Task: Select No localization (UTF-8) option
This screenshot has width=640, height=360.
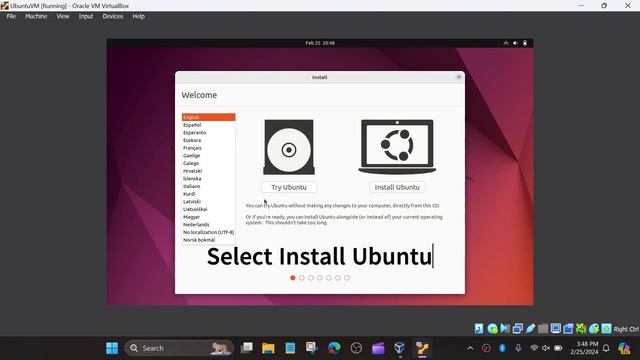Action: 209,232
